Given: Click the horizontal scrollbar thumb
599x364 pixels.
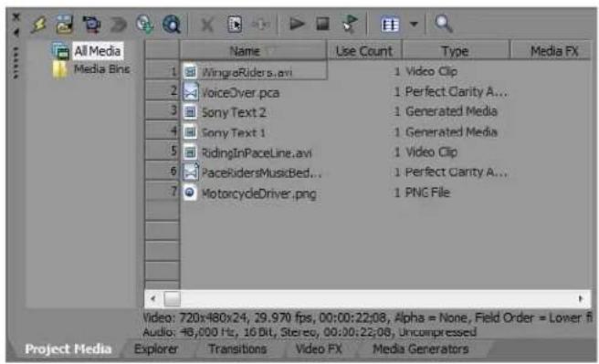Looking at the screenshot, I should pos(173,298).
